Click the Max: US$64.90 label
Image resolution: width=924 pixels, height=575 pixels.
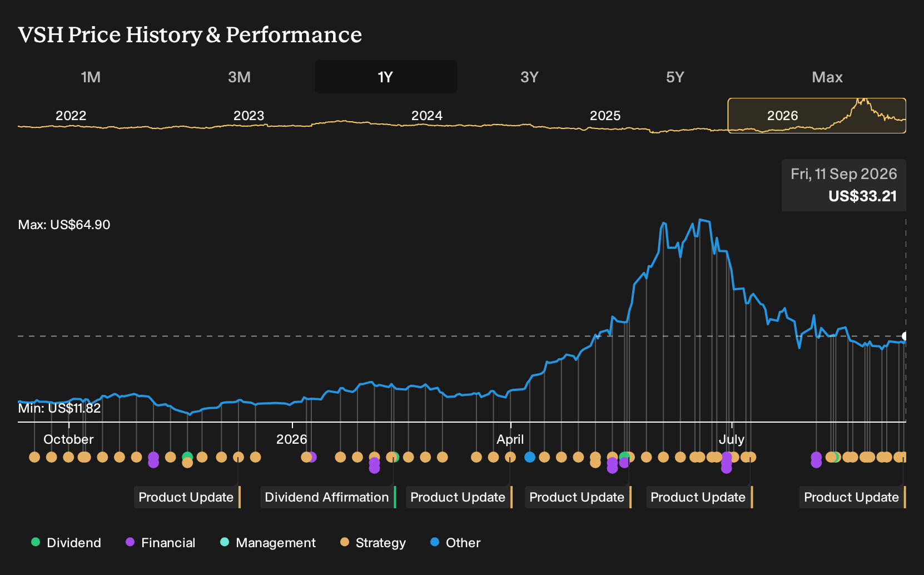(x=64, y=225)
